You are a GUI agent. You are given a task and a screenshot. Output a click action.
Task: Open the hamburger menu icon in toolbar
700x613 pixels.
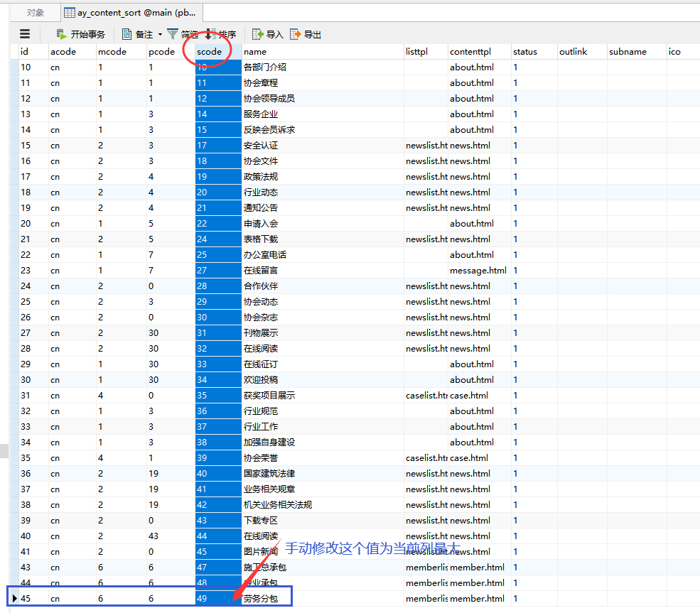tap(25, 34)
